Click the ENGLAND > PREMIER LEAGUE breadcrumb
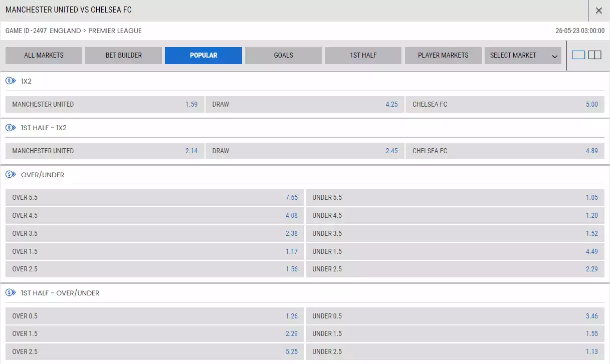The width and height of the screenshot is (610, 364). pyautogui.click(x=96, y=31)
